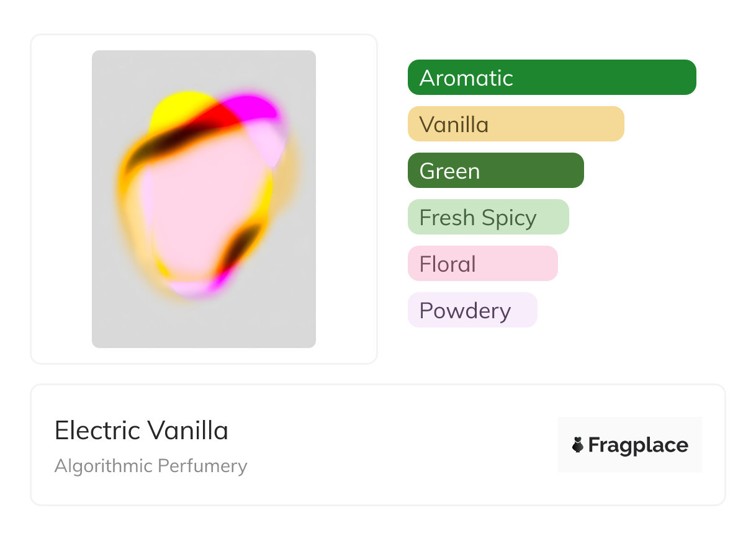This screenshot has width=756, height=536.
Task: Open the Electric Vanilla title
Action: (142, 431)
